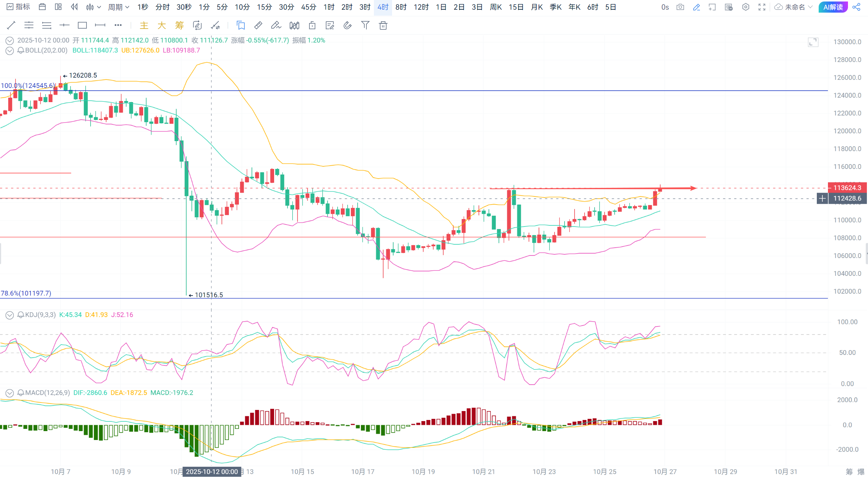This screenshot has height=479, width=868.
Task: Switch to the 15分 timeframe
Action: [x=264, y=7]
